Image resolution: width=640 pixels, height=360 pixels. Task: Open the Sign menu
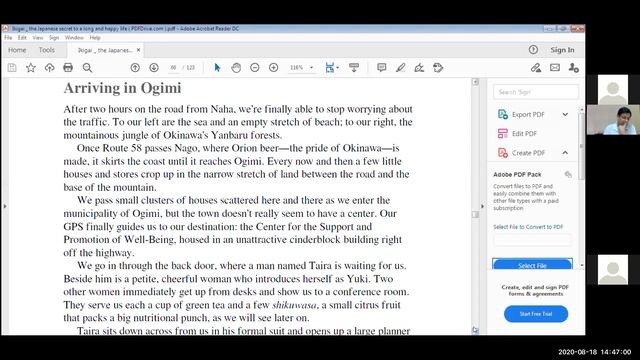pyautogui.click(x=54, y=38)
